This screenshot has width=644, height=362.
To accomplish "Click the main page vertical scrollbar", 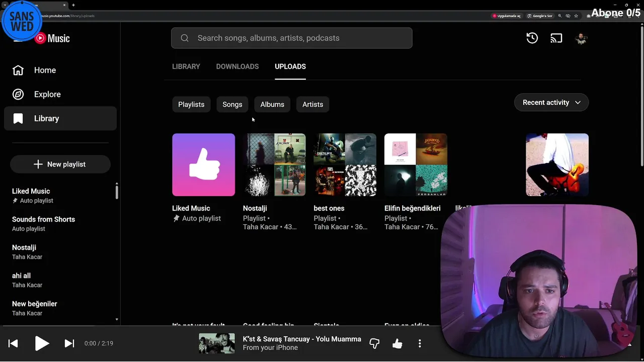I will click(x=641, y=96).
